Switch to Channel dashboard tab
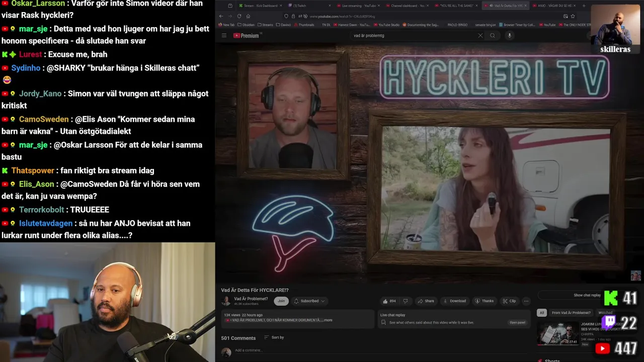Viewport: 644px width, 362px height. click(x=406, y=6)
